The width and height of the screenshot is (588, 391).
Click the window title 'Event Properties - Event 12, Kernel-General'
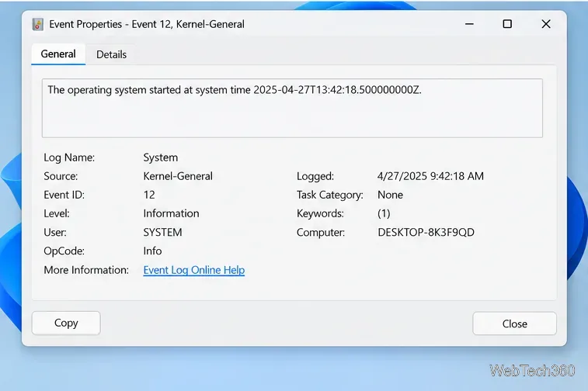(x=147, y=24)
